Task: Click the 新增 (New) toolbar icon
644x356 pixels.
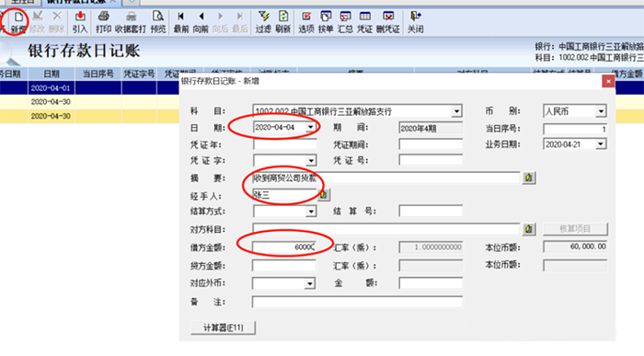Action: (x=18, y=22)
